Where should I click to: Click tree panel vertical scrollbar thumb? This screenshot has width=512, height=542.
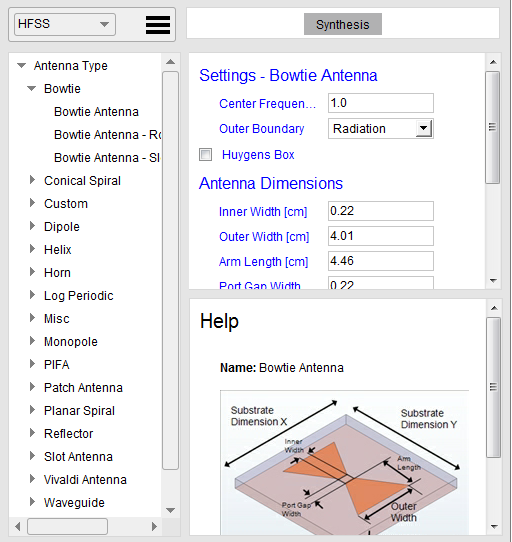tap(170, 270)
